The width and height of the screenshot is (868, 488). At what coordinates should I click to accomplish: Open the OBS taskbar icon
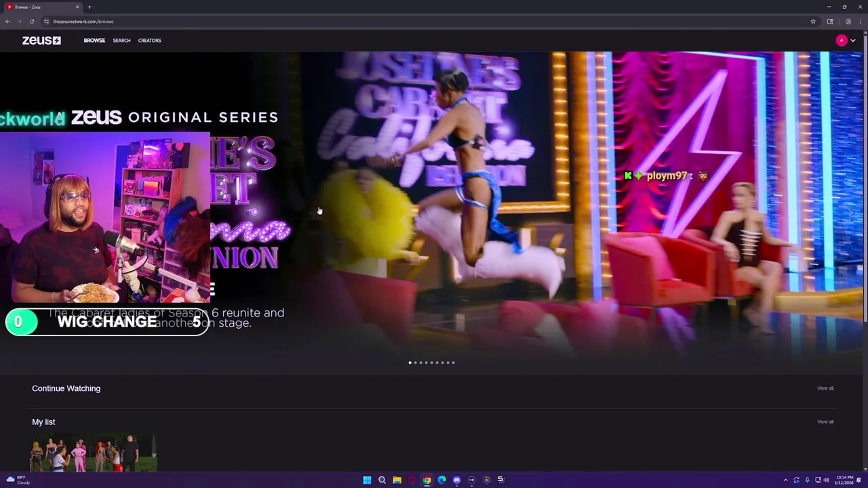point(486,480)
